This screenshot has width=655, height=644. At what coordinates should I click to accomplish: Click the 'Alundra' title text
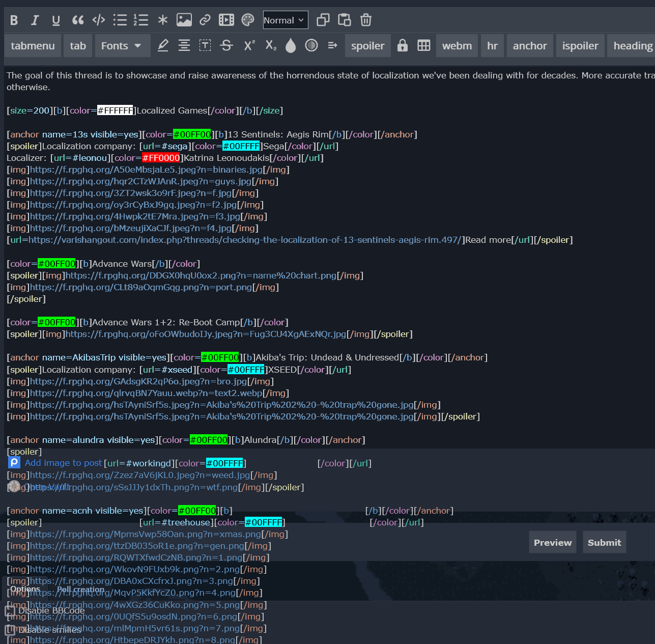click(x=261, y=440)
